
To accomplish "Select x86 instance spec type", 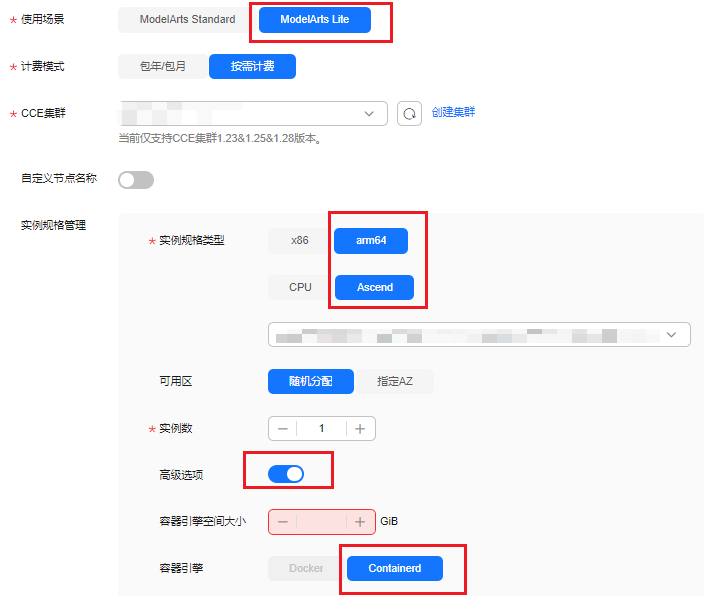I will pos(299,241).
